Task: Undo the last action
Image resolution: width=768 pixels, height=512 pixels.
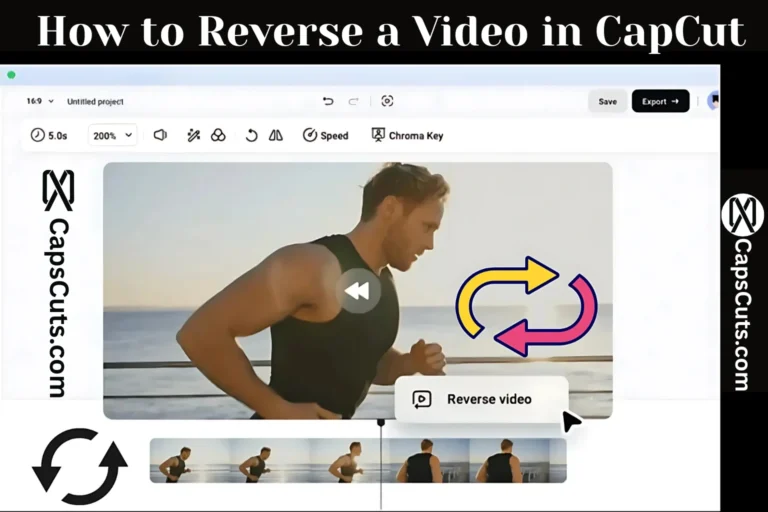Action: (x=328, y=101)
